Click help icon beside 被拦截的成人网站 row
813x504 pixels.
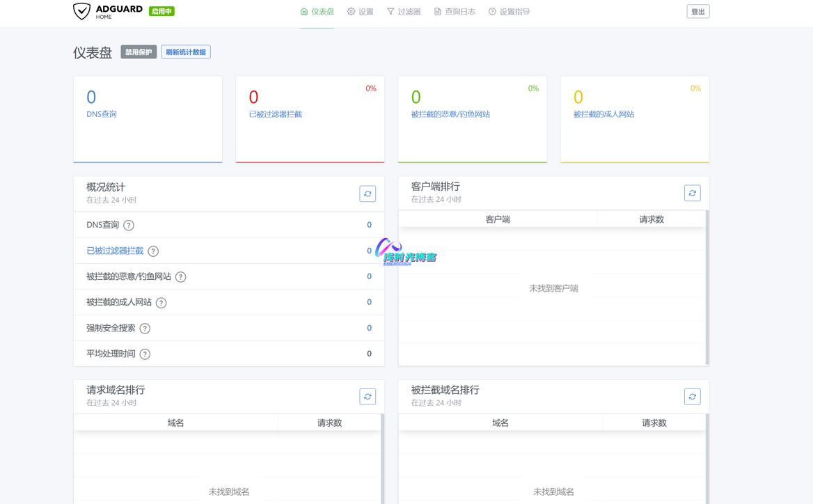(161, 303)
